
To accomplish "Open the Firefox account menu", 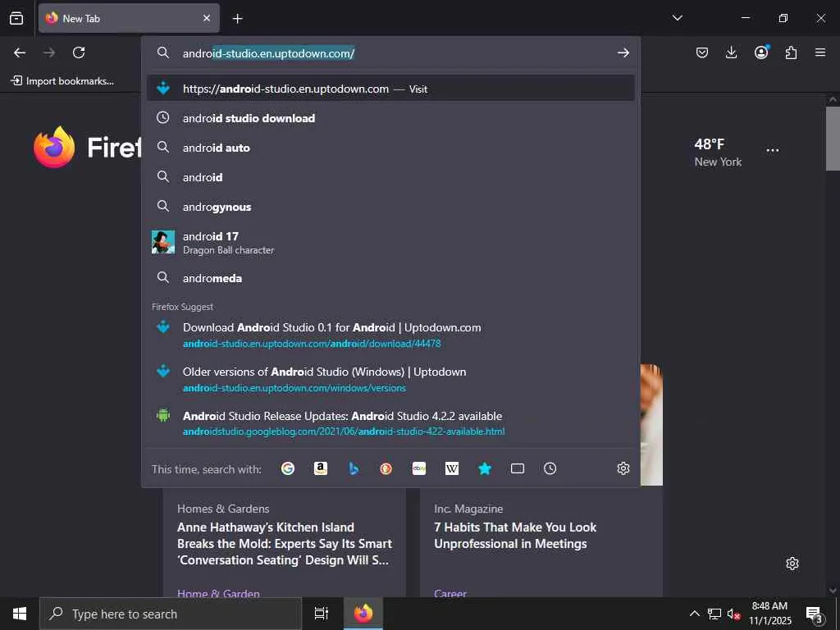I will (x=761, y=52).
